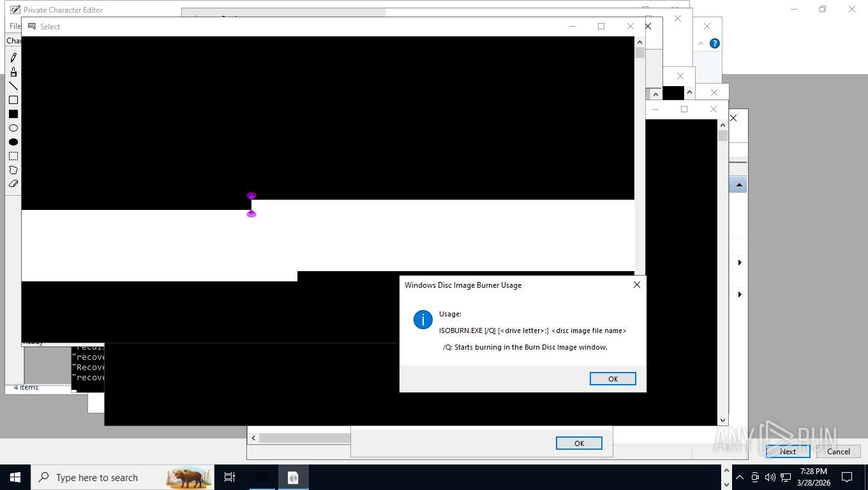The width and height of the screenshot is (868, 490).
Task: Minimize the Select console window
Action: 572,26
